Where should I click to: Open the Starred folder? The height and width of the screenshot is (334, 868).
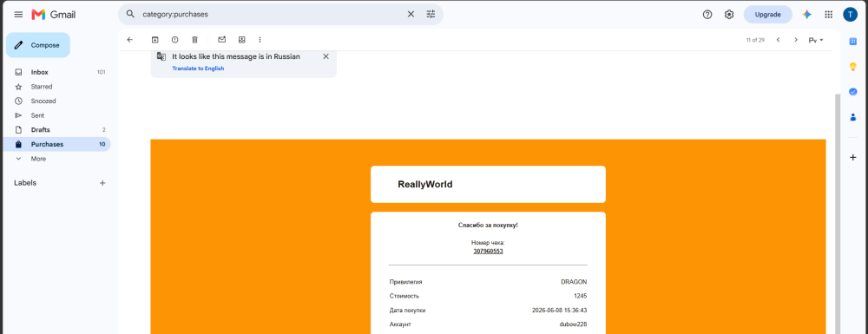tap(58, 87)
